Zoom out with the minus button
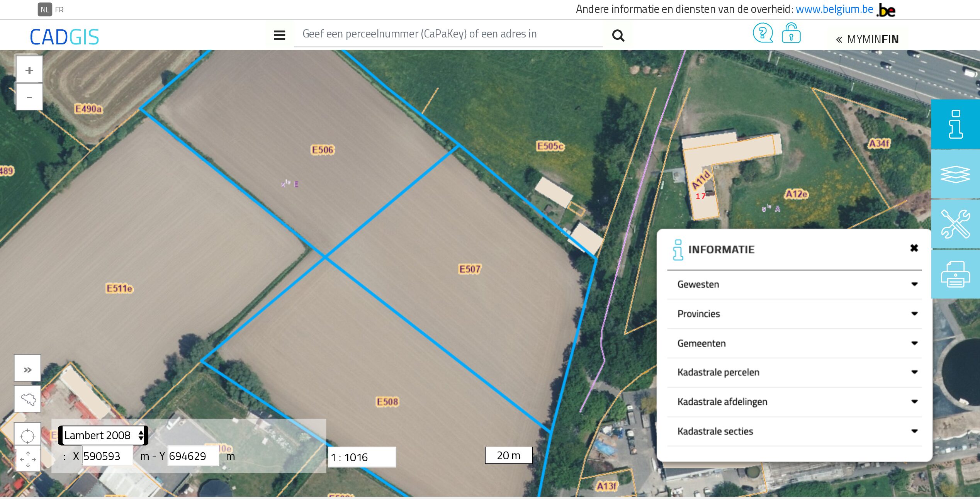The image size is (980, 499). coord(29,97)
